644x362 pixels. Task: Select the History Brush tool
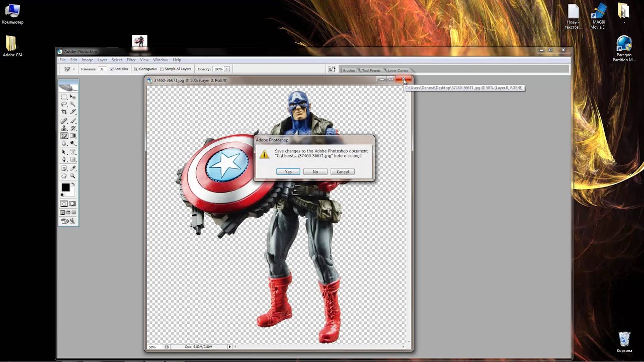pos(72,128)
